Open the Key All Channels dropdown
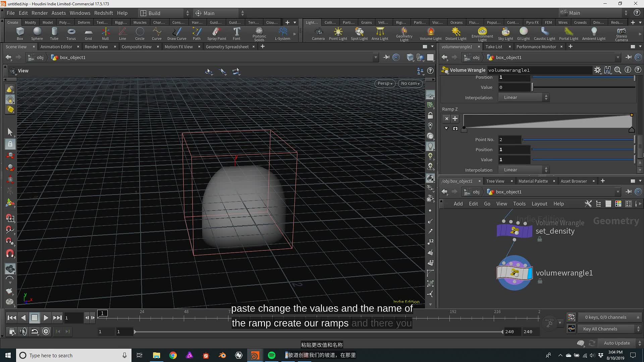This screenshot has width=644, height=362. [609, 329]
